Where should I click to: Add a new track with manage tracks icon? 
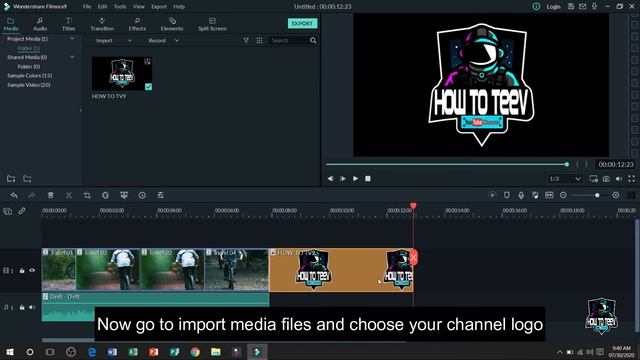click(x=8, y=211)
